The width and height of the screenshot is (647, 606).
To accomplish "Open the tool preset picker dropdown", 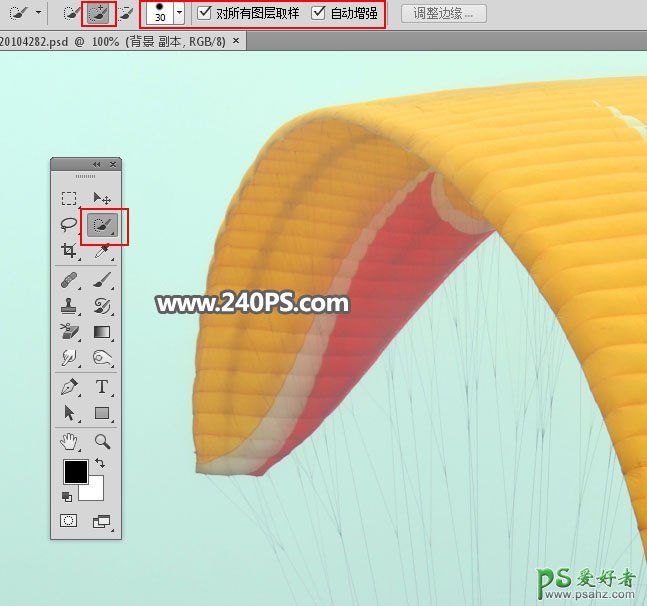I will click(x=38, y=13).
